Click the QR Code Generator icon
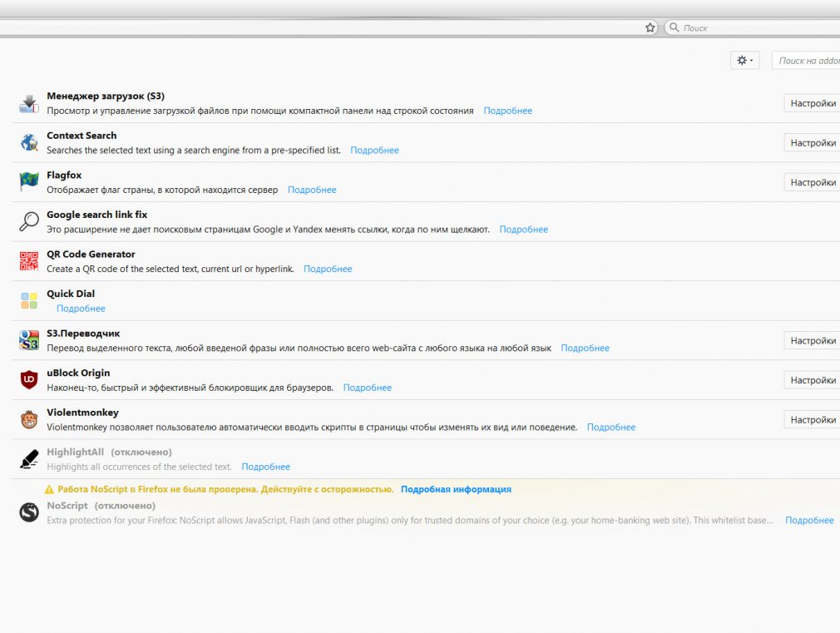840x633 pixels. [29, 261]
